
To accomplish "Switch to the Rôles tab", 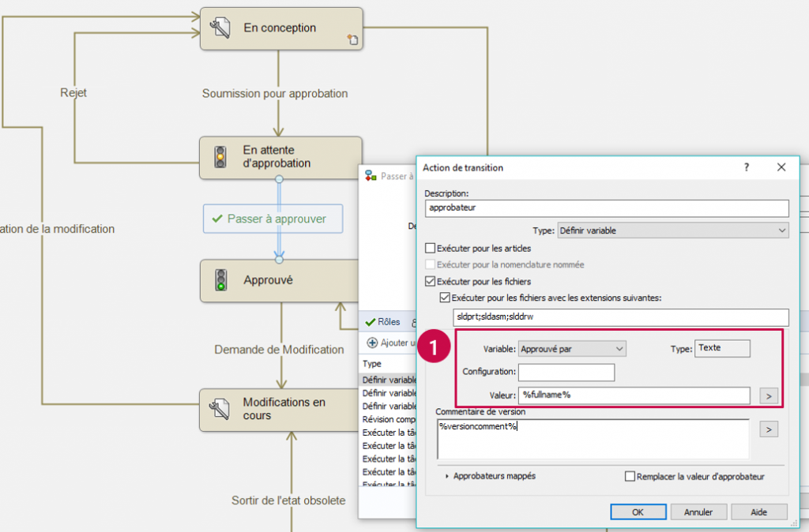I will (383, 322).
